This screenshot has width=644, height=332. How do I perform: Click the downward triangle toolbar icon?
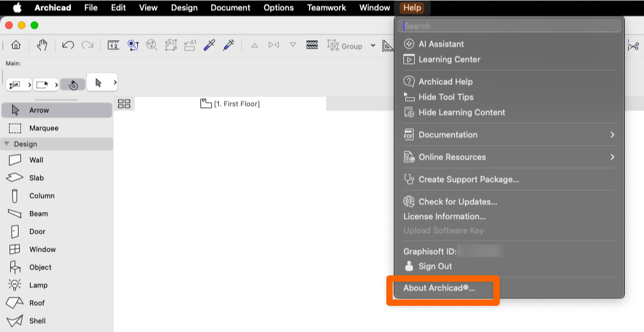(x=293, y=45)
